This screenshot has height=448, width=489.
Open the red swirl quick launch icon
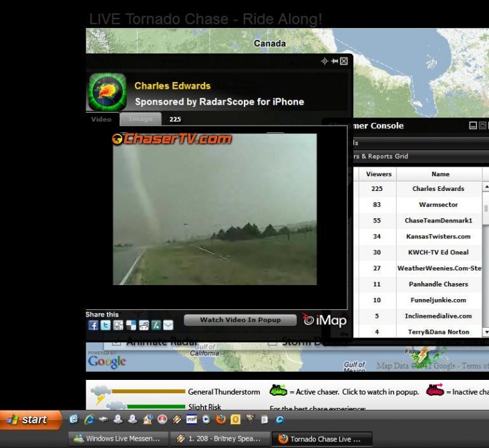(162, 420)
